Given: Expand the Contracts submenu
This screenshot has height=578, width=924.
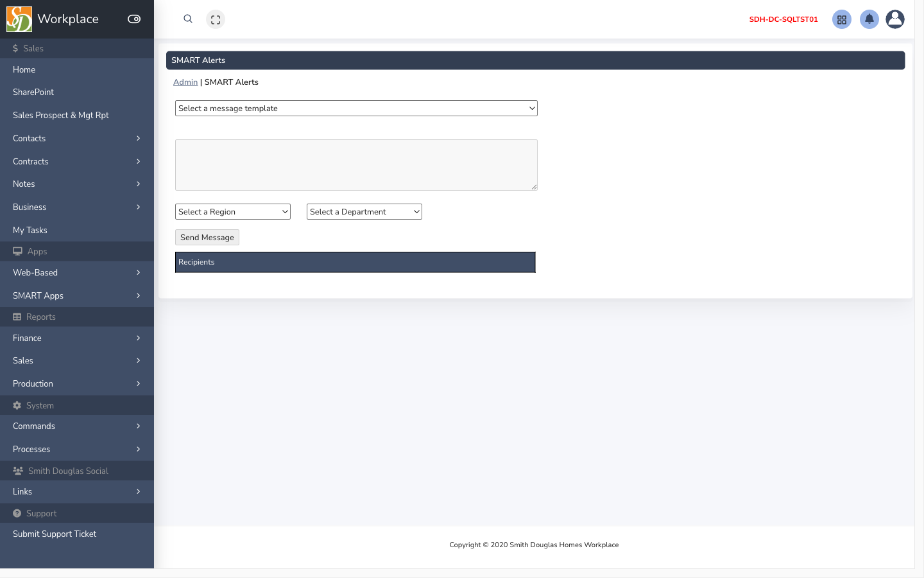Looking at the screenshot, I should [77, 161].
